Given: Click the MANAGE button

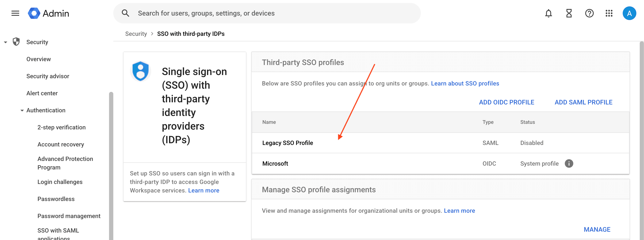Looking at the screenshot, I should (597, 229).
